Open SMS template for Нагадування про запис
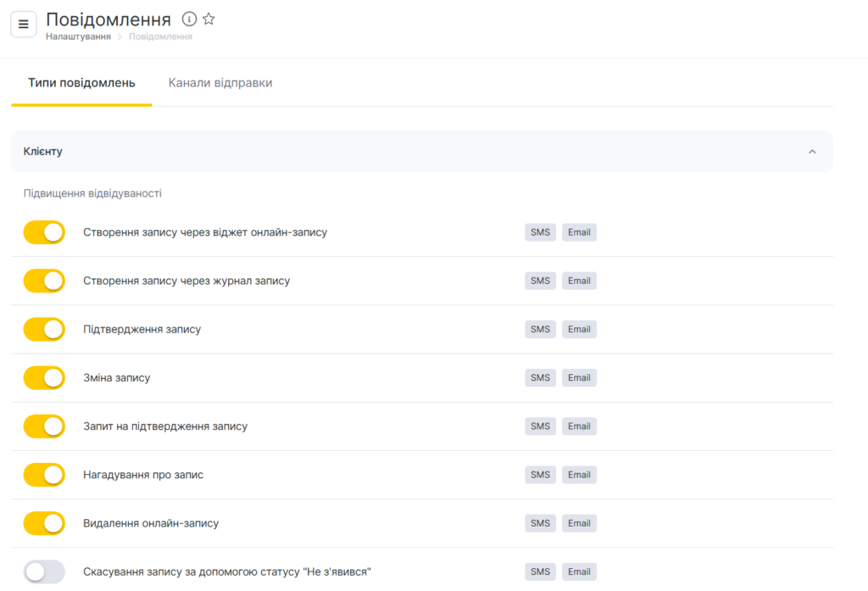This screenshot has height=591, width=868. (540, 475)
